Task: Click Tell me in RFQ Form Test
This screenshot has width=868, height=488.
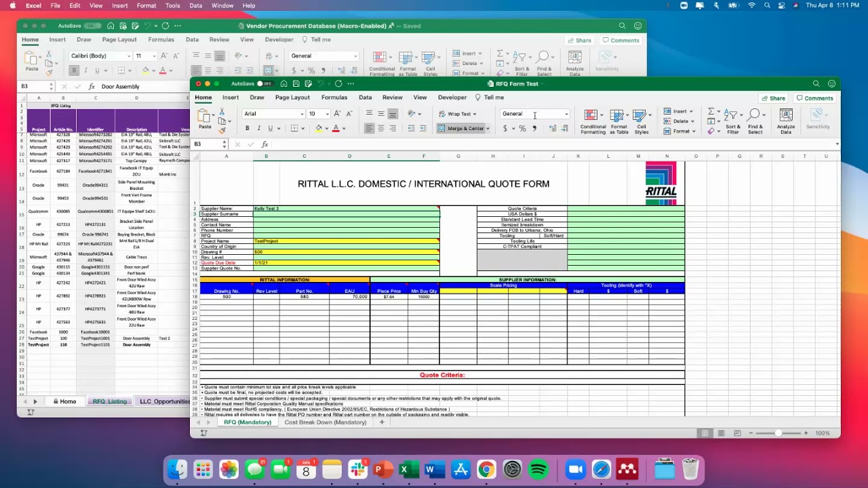Action: pyautogui.click(x=489, y=98)
